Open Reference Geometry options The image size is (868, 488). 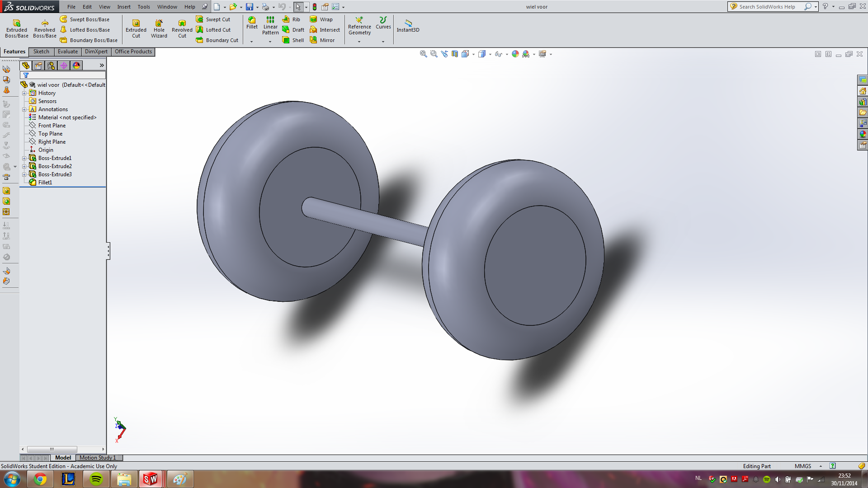click(x=359, y=27)
